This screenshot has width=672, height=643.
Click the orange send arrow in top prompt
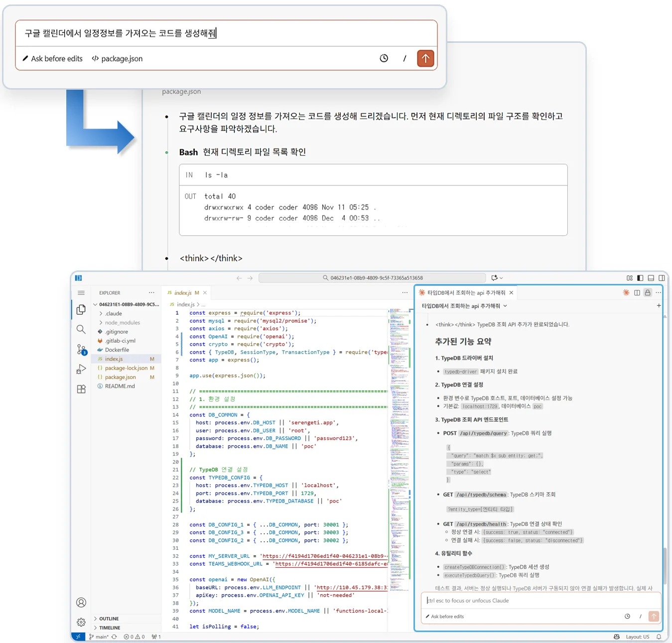[x=425, y=58]
